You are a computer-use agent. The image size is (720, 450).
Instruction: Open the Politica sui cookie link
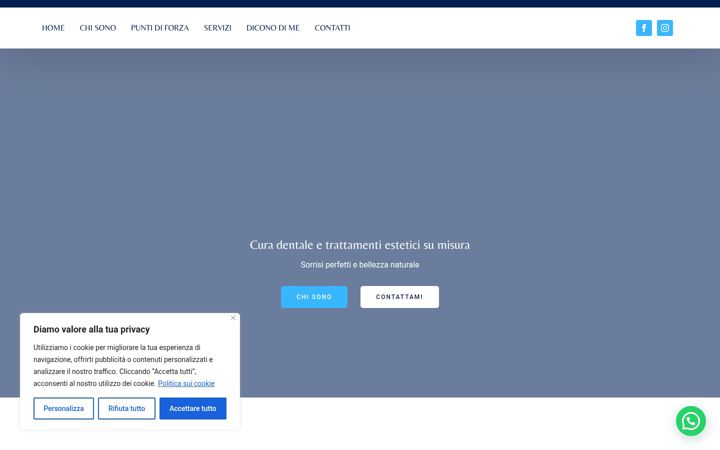[x=186, y=383]
